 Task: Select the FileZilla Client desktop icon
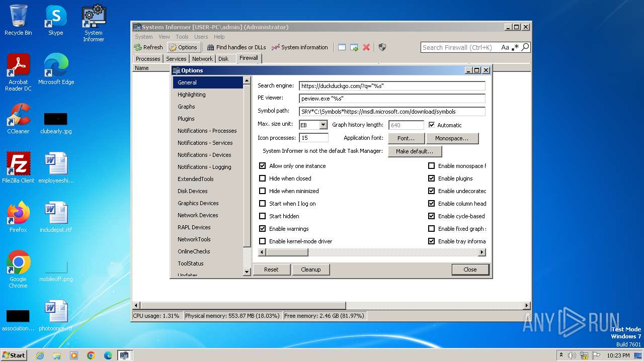click(18, 168)
